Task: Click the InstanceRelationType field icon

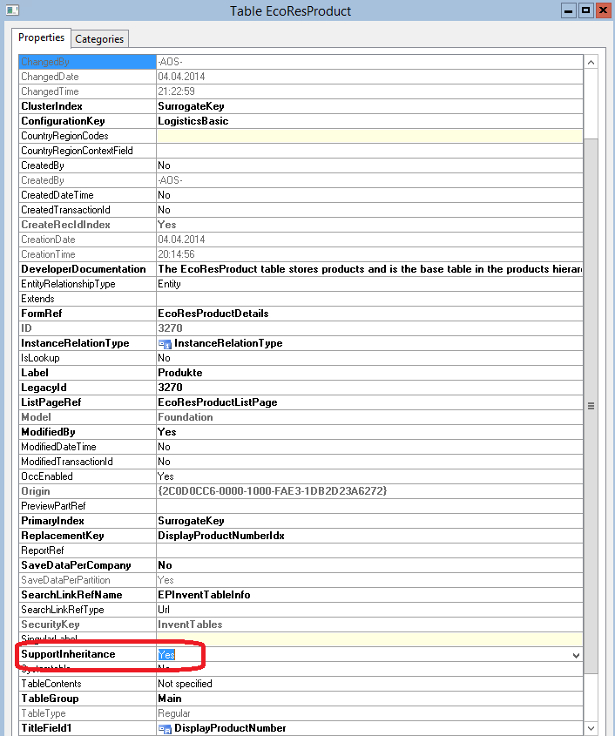Action: click(165, 344)
